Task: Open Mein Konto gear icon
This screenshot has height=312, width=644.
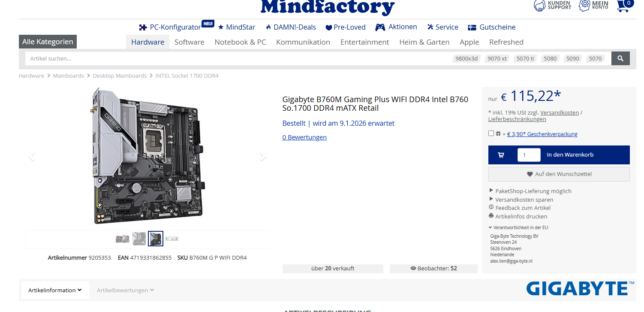Action: (584, 5)
